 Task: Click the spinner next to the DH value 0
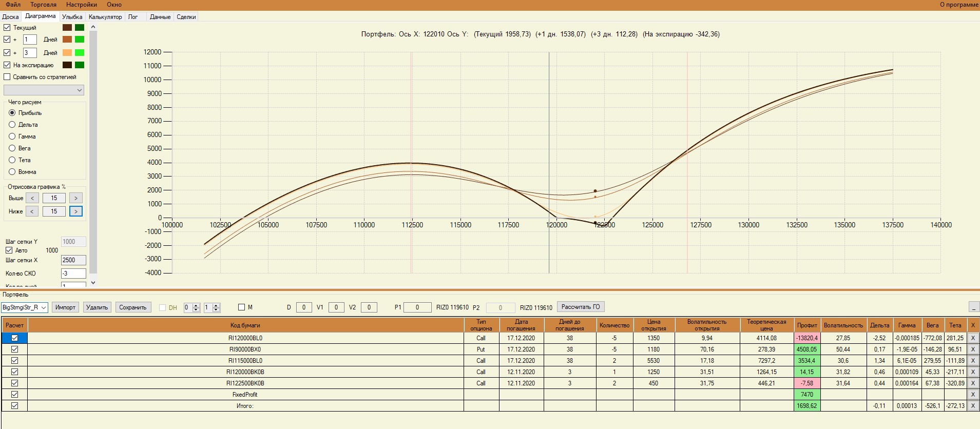coord(196,307)
